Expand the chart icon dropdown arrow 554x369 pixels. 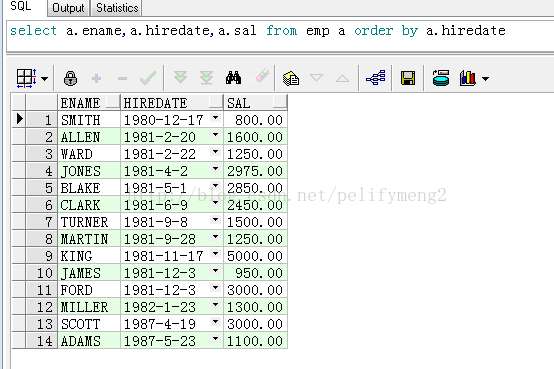pyautogui.click(x=486, y=78)
